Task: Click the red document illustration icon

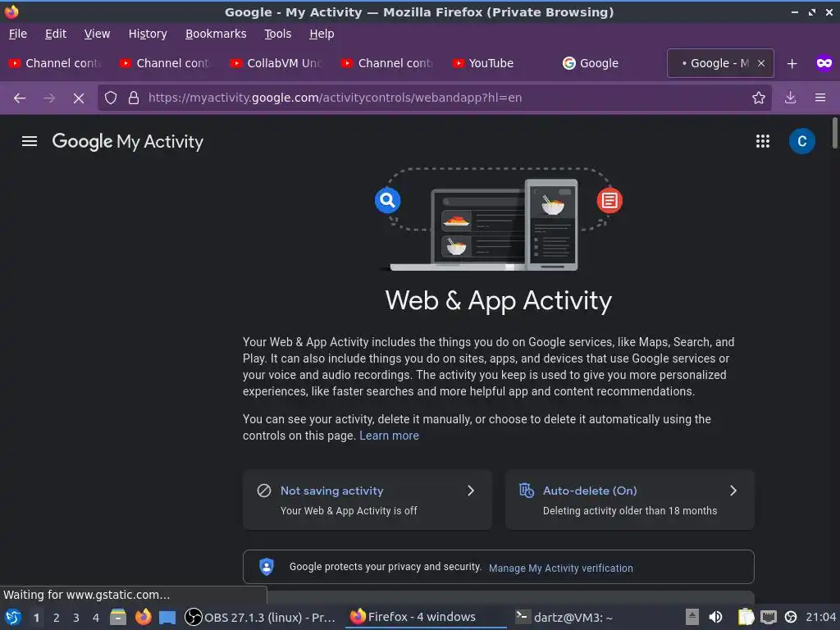Action: tap(609, 200)
